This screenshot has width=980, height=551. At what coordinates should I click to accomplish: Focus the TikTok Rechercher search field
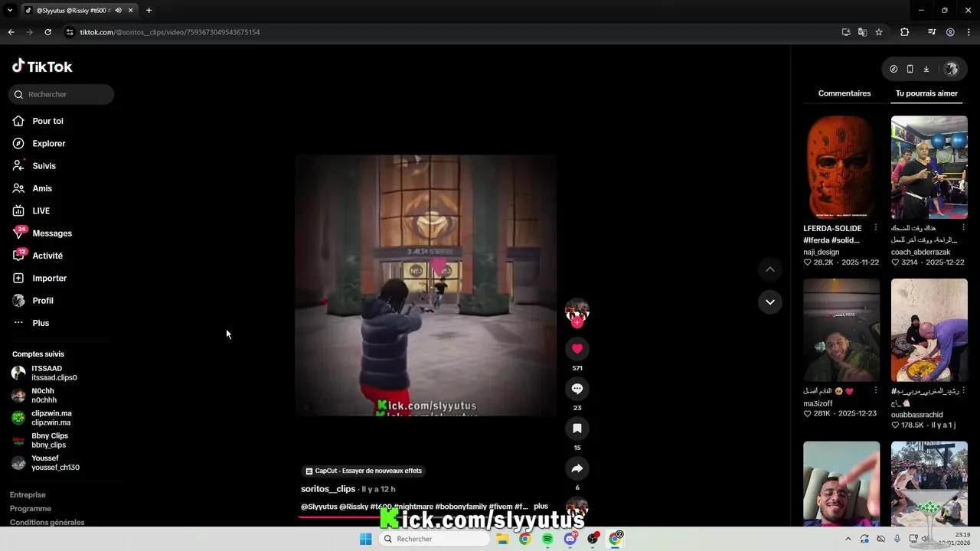pos(61,94)
